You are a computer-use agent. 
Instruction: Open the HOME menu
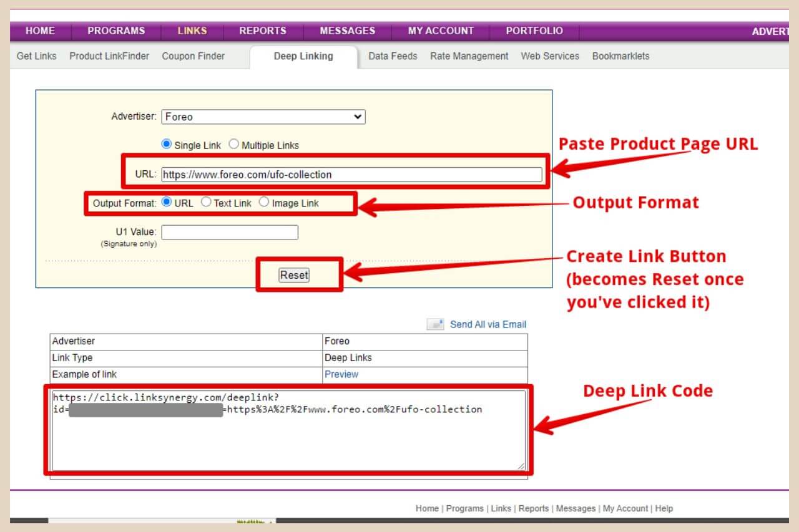[x=40, y=31]
